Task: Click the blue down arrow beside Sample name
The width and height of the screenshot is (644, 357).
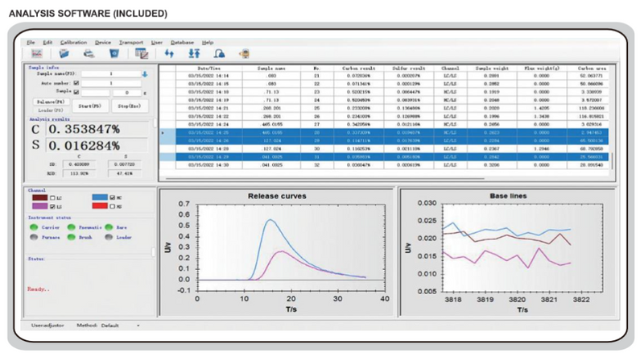Action: (145, 74)
